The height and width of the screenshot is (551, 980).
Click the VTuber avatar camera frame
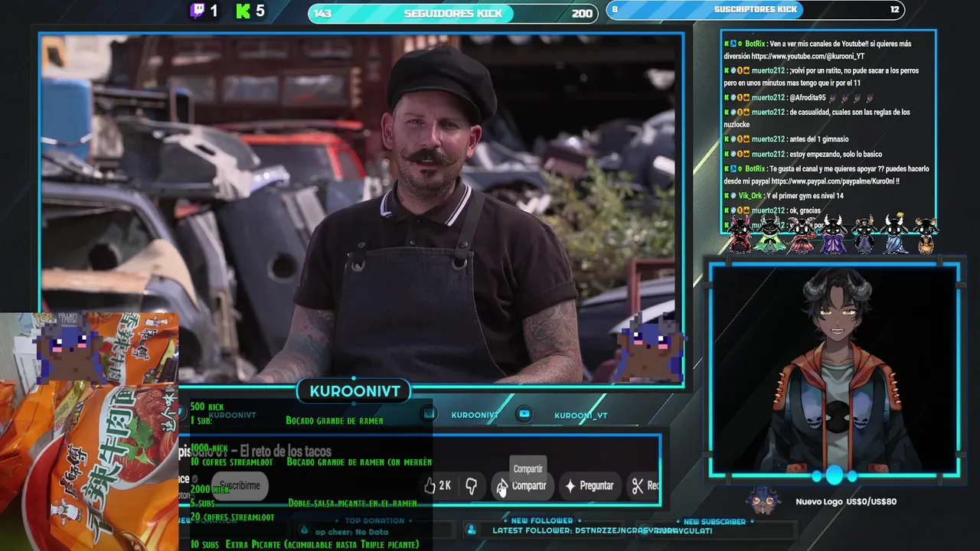[835, 370]
